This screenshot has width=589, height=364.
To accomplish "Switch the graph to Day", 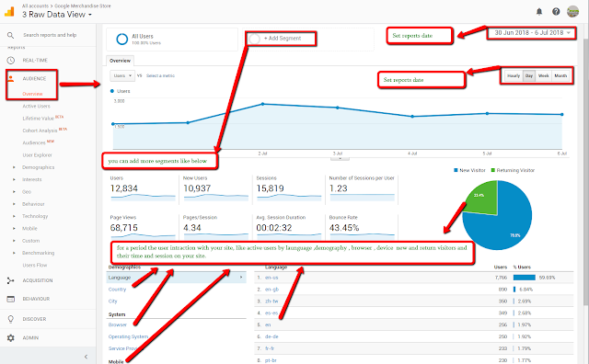I will [529, 75].
